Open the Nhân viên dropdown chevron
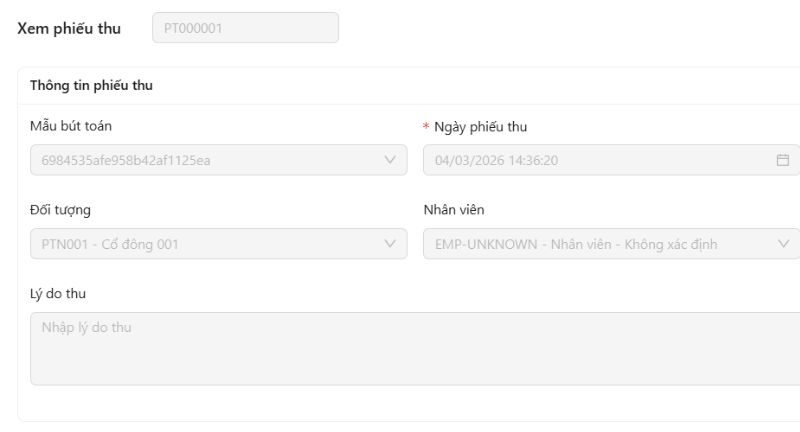The width and height of the screenshot is (800, 432). (783, 244)
